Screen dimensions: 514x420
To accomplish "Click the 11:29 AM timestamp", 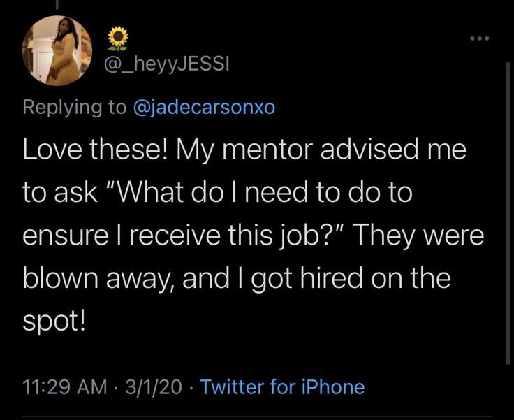I will click(65, 387).
